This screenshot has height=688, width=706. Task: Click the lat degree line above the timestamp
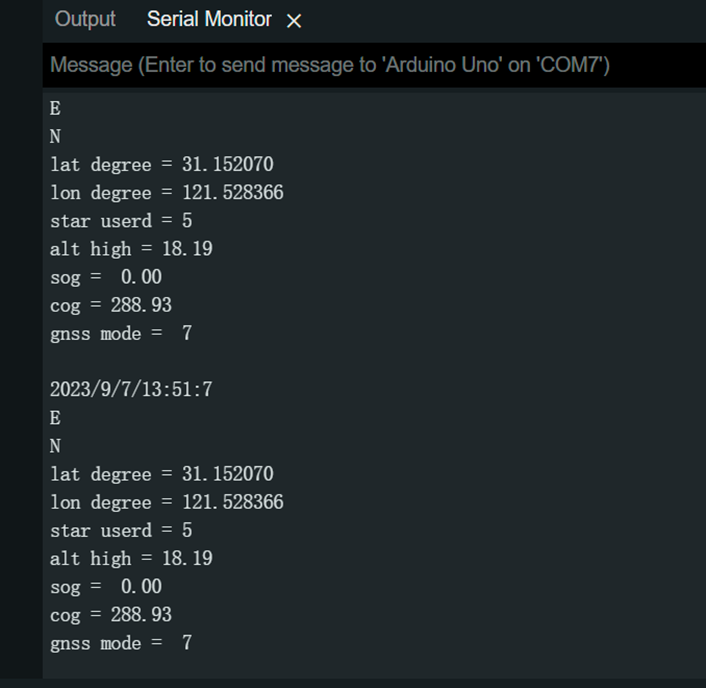[x=162, y=164]
